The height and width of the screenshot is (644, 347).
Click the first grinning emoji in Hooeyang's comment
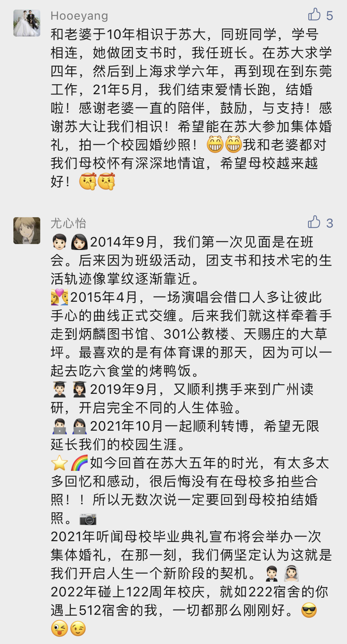point(215,145)
